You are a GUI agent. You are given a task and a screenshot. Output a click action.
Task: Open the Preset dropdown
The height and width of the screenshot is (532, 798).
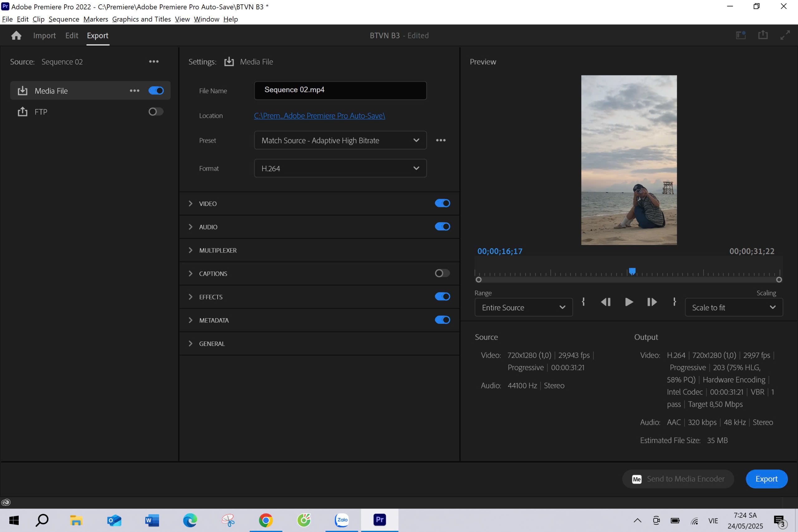click(340, 140)
